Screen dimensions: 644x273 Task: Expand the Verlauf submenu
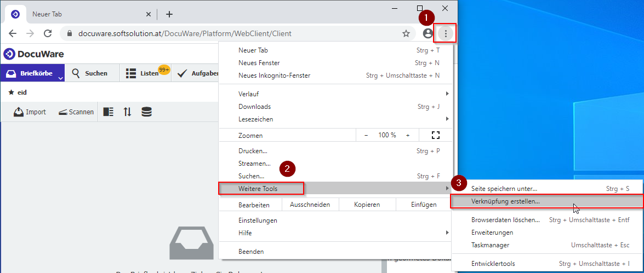click(336, 94)
